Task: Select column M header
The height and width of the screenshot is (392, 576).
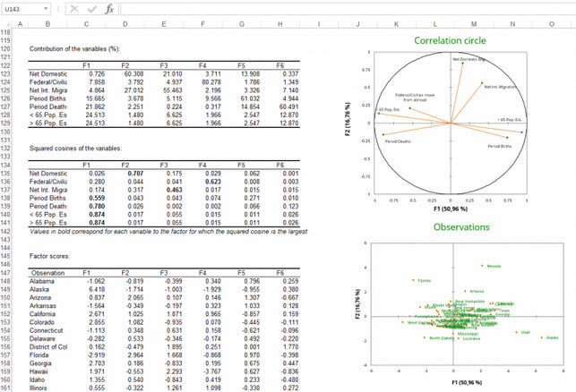Action: point(473,23)
